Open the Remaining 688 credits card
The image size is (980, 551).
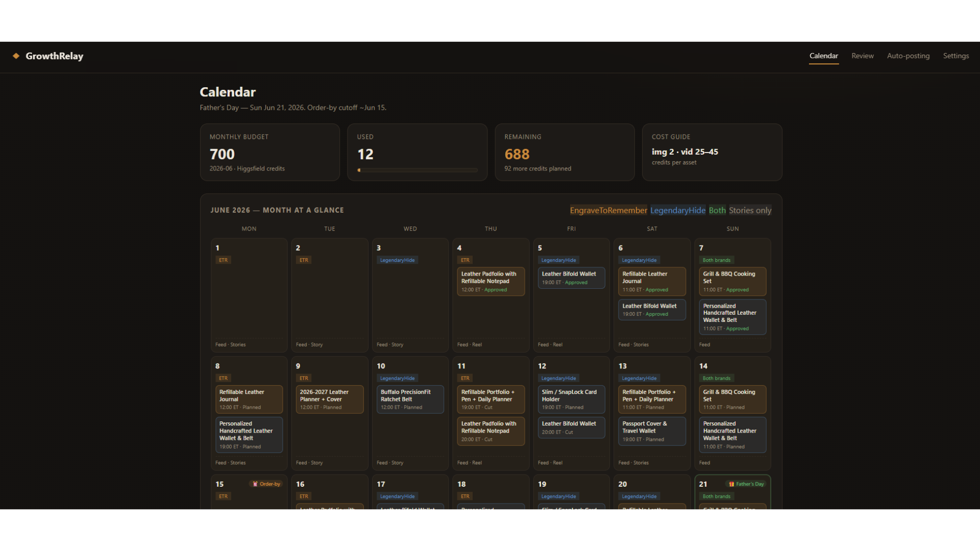[565, 152]
